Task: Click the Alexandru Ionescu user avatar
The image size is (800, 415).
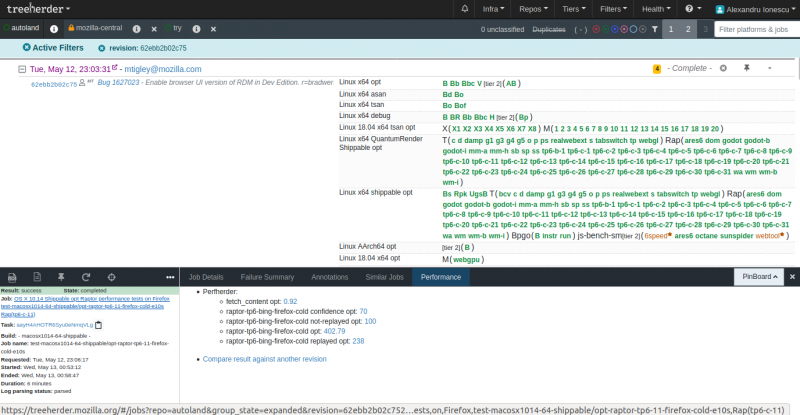Action: coord(720,9)
